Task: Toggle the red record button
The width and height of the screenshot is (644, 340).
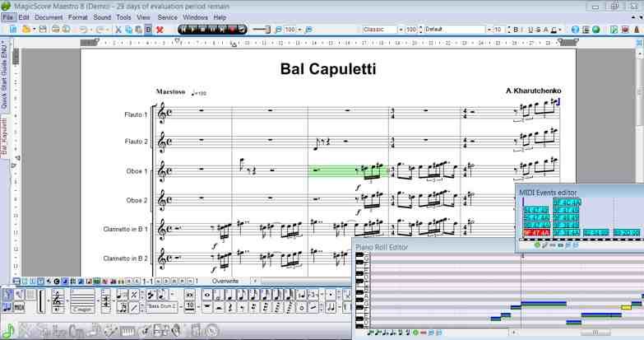Action: point(232,29)
